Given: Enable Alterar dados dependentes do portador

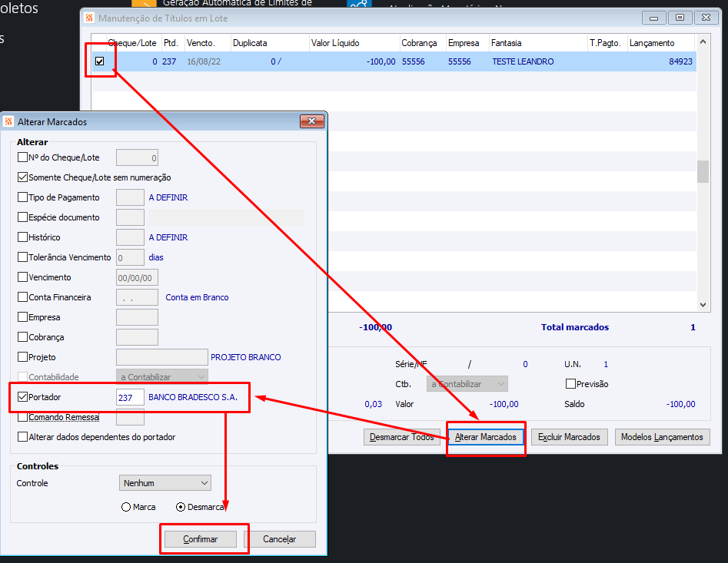Looking at the screenshot, I should coord(22,437).
